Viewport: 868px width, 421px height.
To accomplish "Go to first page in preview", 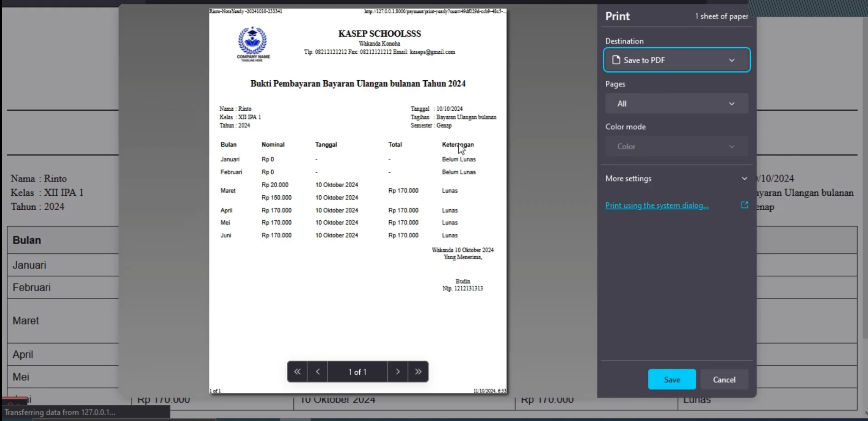I will (297, 372).
